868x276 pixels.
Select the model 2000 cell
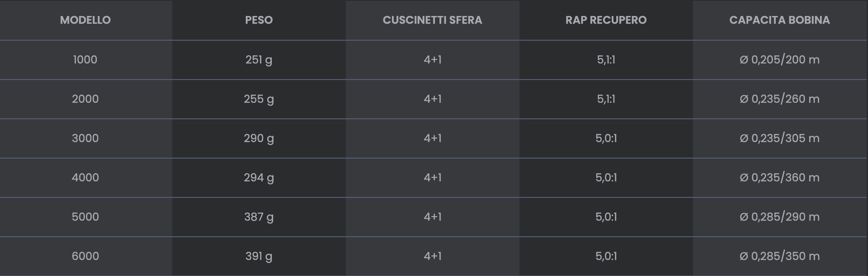(85, 99)
